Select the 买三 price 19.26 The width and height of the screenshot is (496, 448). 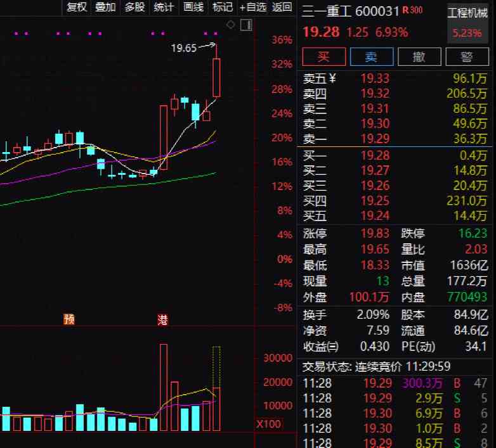[x=375, y=186]
